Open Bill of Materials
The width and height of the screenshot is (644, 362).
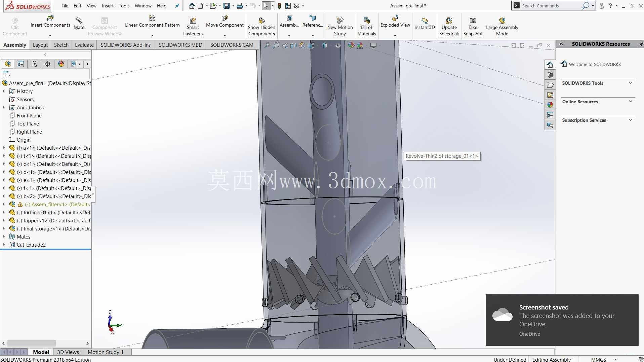366,27
